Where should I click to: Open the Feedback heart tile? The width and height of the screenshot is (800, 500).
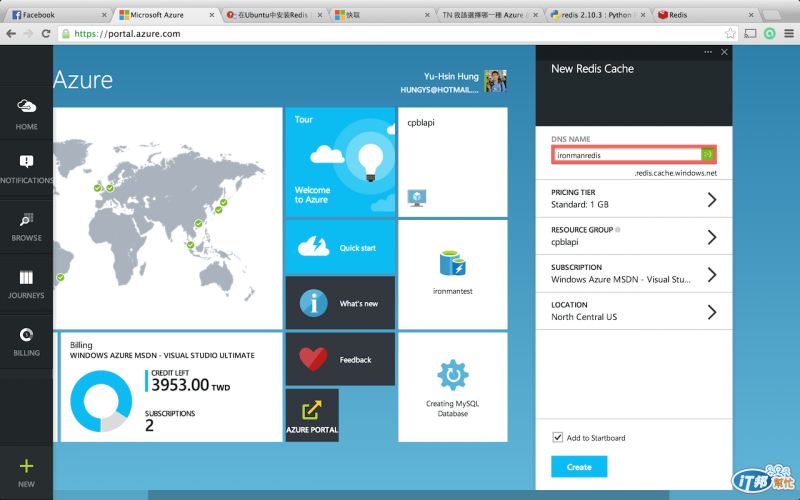click(340, 359)
